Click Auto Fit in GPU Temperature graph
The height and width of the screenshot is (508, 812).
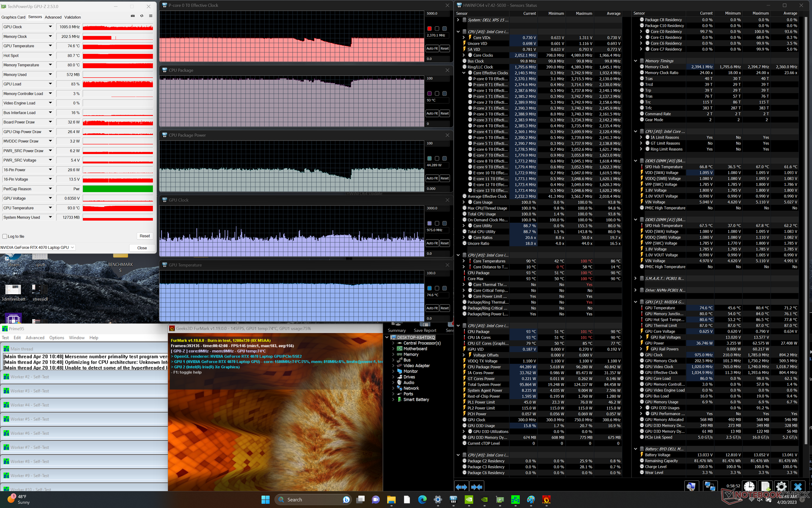(x=432, y=308)
